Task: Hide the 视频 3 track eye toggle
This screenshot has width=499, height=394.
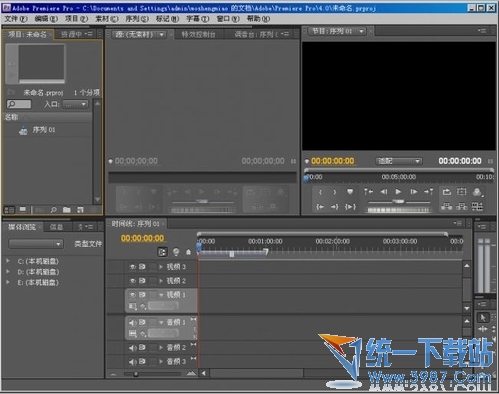Action: click(133, 267)
